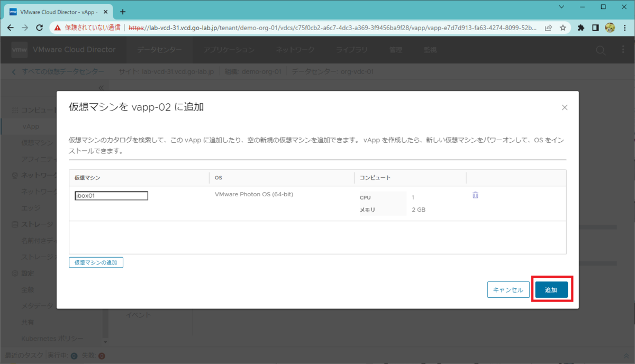This screenshot has width=635, height=364.
Task: Open the ライブラリ menu
Action: pos(351,50)
